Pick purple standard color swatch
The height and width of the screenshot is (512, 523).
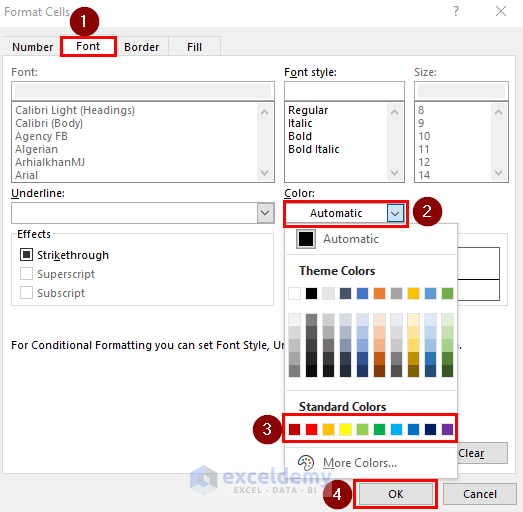point(448,429)
